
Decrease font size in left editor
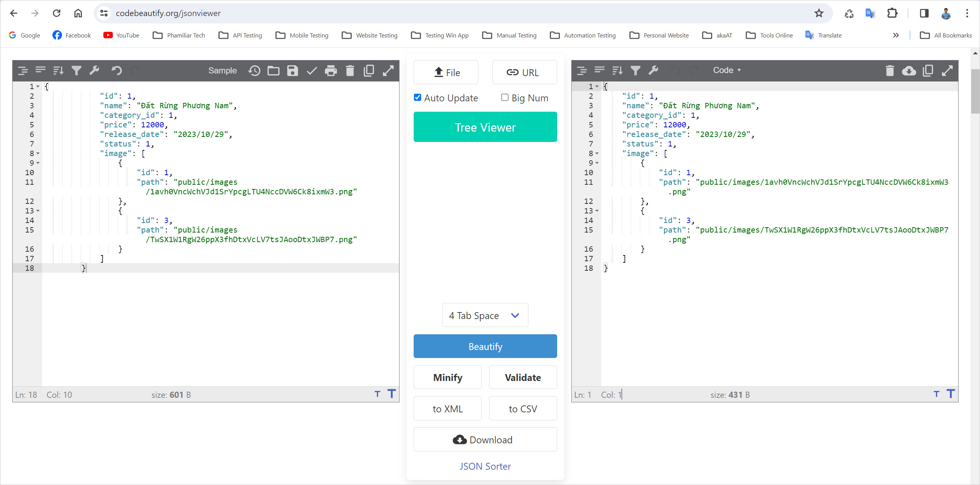coord(378,394)
